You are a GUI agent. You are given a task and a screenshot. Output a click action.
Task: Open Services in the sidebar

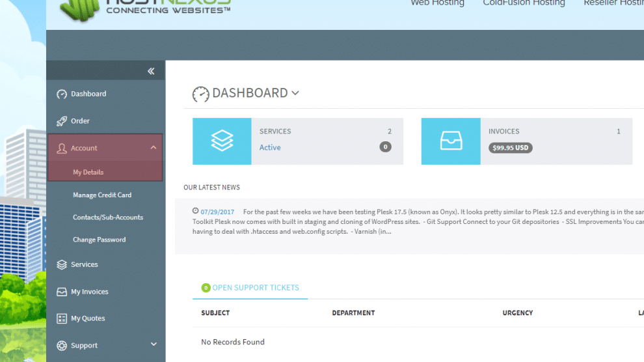coord(84,264)
